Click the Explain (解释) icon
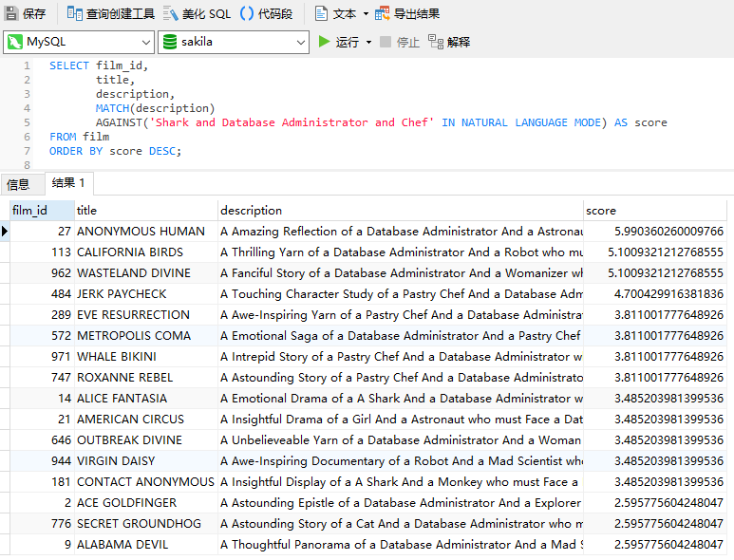The height and width of the screenshot is (560, 734). pos(436,42)
